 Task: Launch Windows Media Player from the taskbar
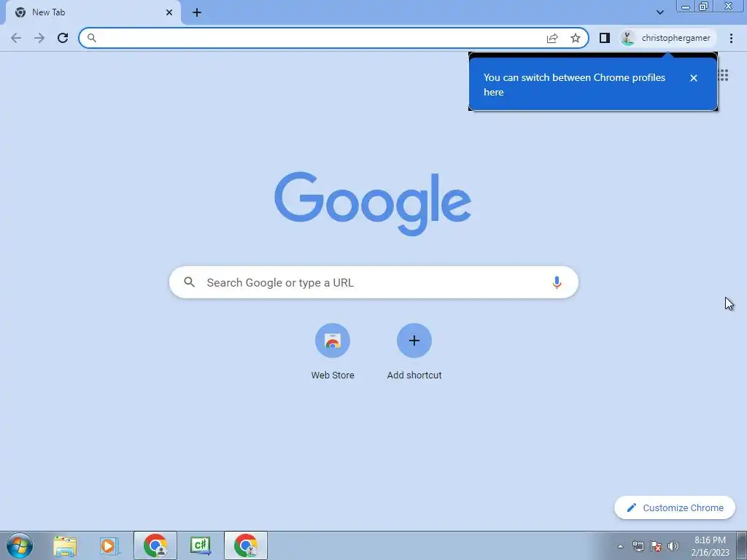pos(108,545)
